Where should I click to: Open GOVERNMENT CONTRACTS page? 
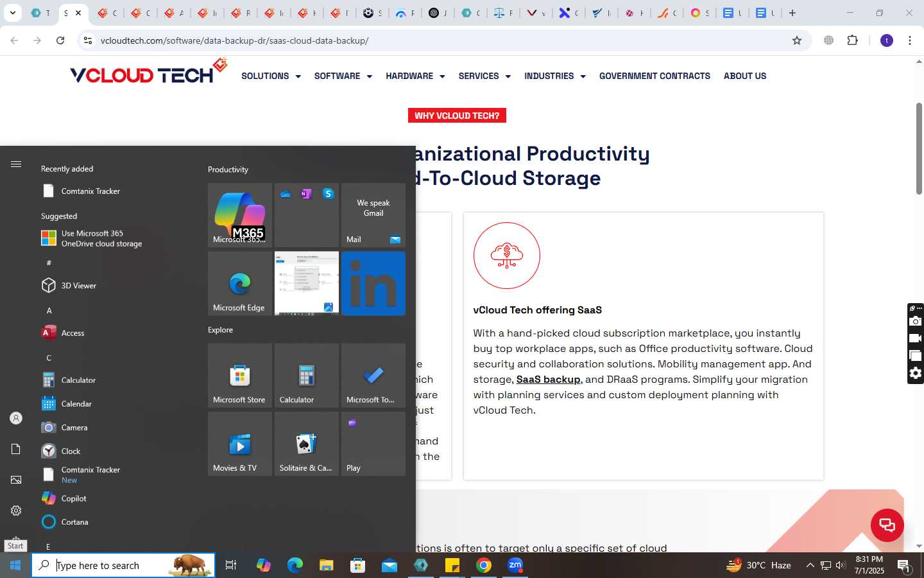654,76
